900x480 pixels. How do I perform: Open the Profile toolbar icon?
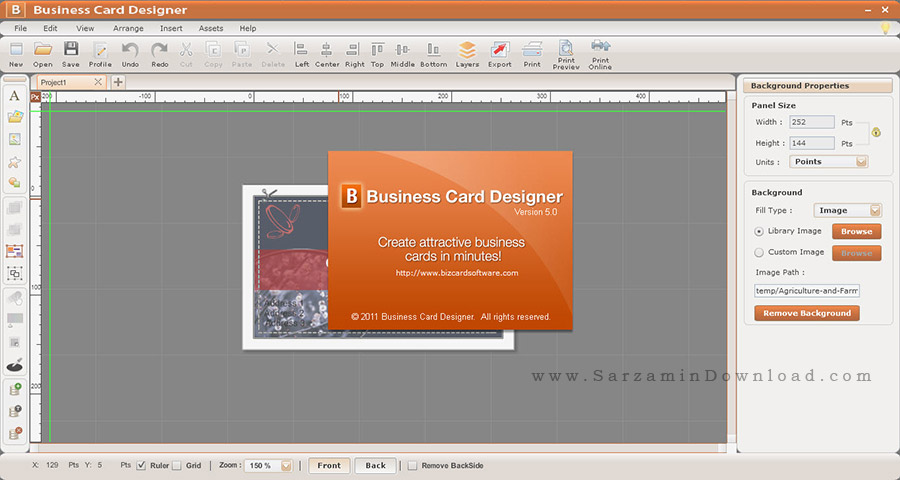click(x=100, y=55)
